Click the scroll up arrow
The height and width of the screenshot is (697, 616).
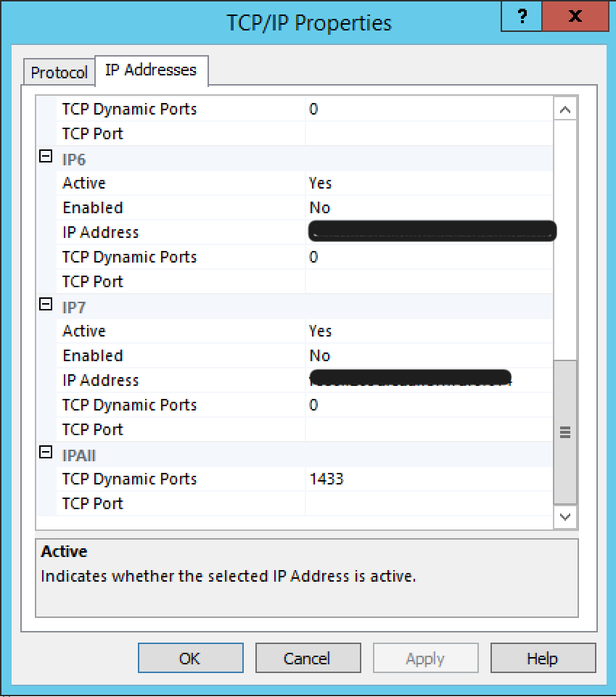pos(565,110)
